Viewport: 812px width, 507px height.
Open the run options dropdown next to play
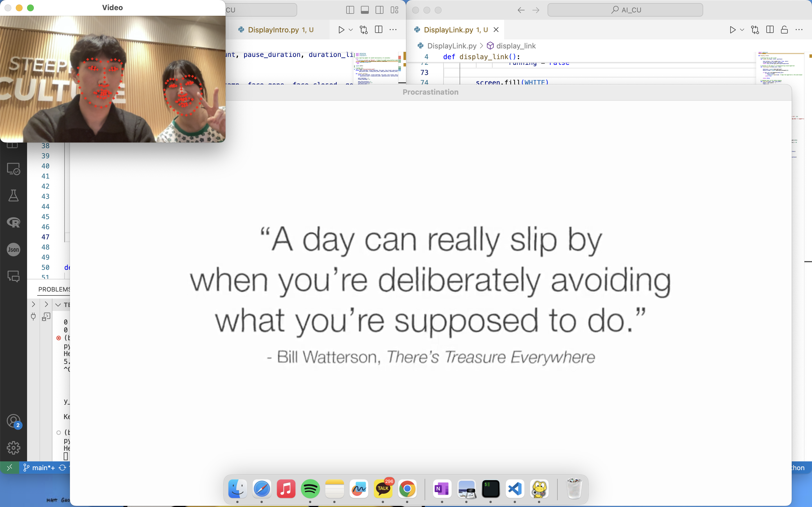(x=742, y=30)
